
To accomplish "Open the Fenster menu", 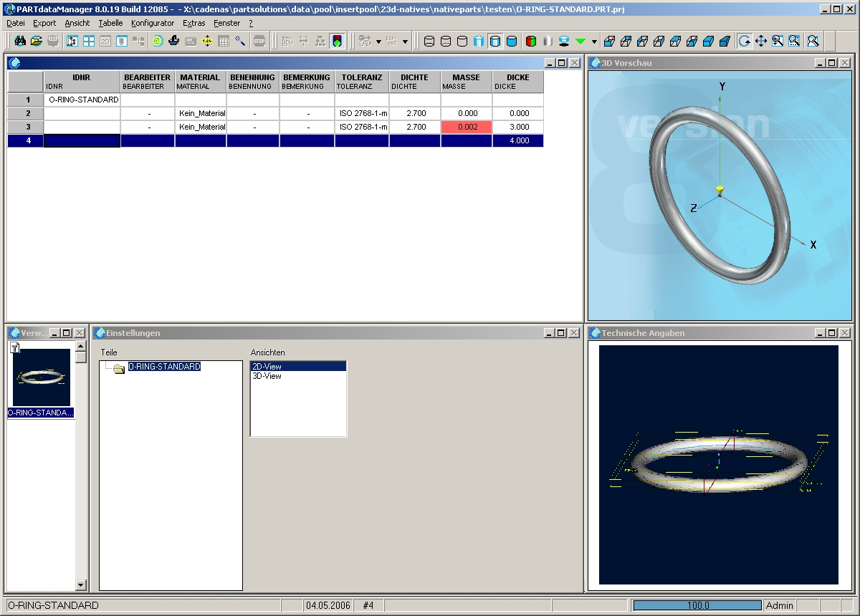I will click(x=227, y=23).
